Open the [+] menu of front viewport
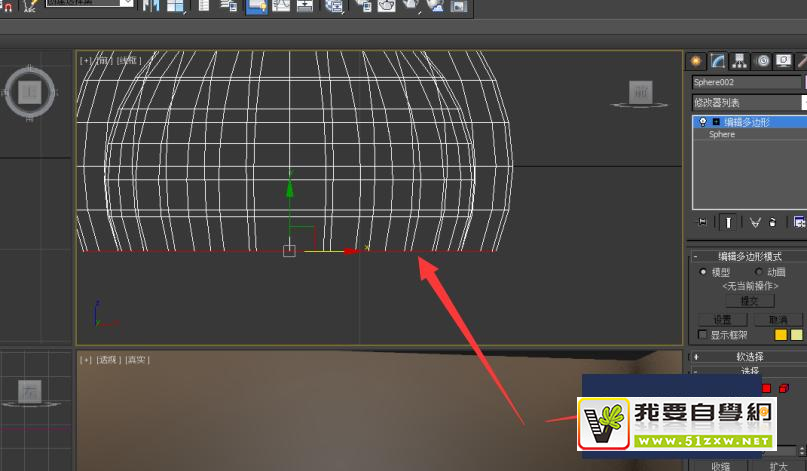 click(85, 61)
